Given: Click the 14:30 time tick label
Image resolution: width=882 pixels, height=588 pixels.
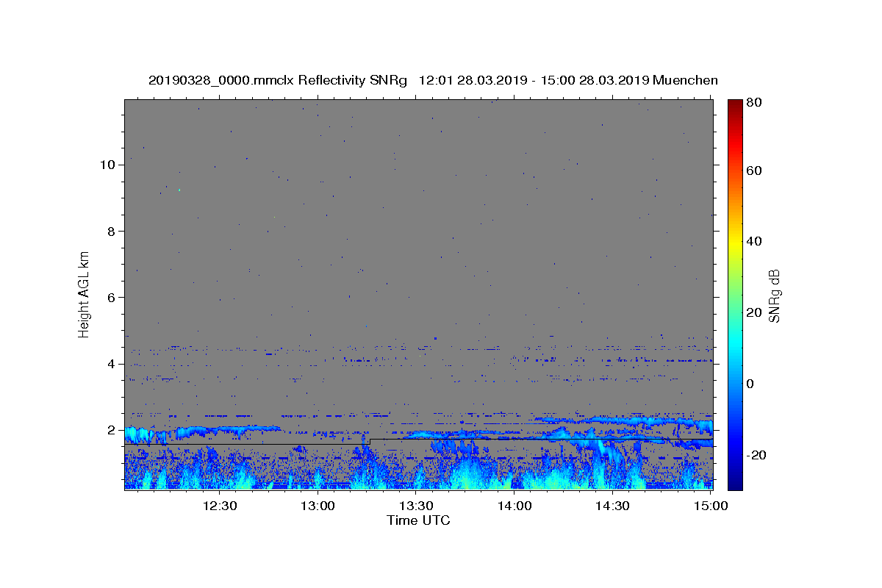Looking at the screenshot, I should coord(614,506).
